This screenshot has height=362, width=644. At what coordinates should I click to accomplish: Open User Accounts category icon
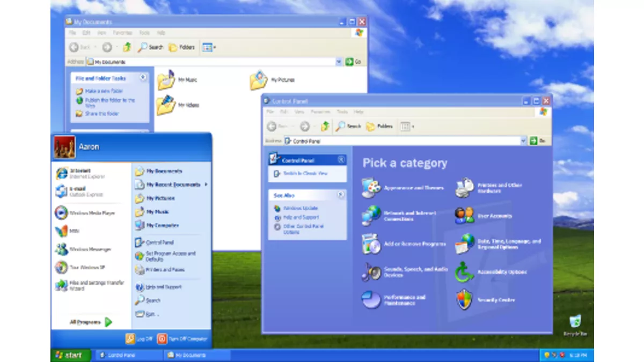[x=465, y=216]
